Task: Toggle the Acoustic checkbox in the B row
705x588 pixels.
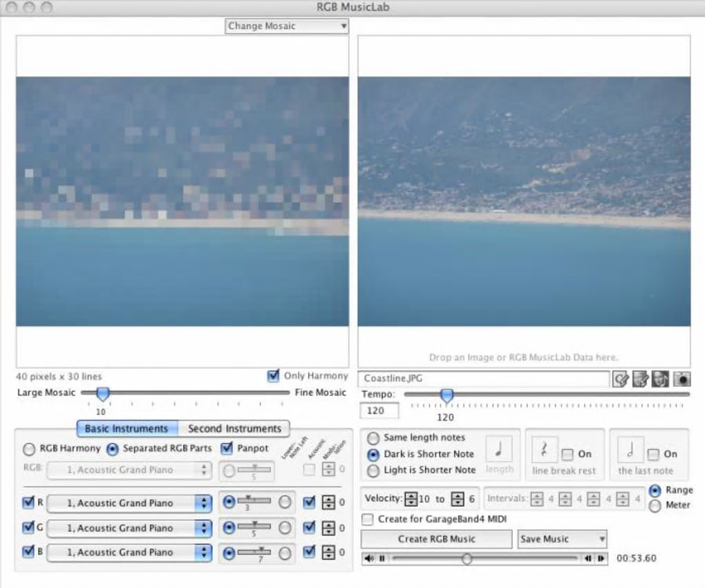Action: tap(310, 551)
